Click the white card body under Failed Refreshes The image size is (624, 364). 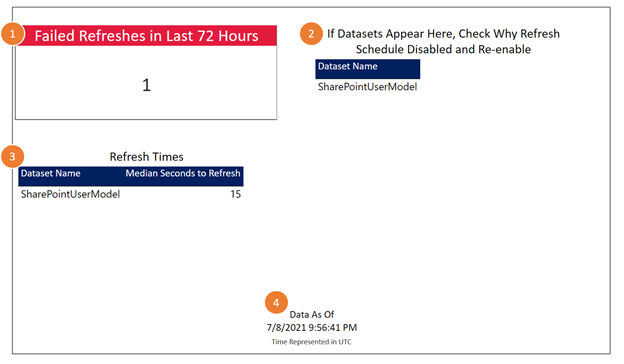click(x=146, y=82)
